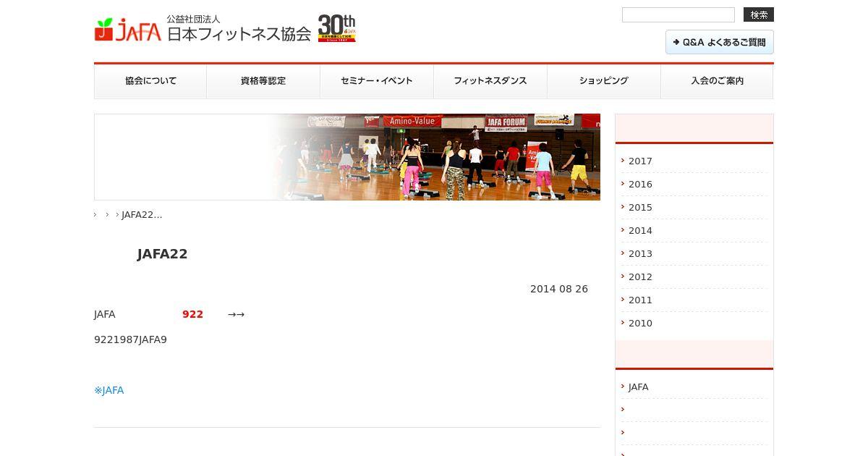Open the セミナー・イベント menu

pos(377,81)
